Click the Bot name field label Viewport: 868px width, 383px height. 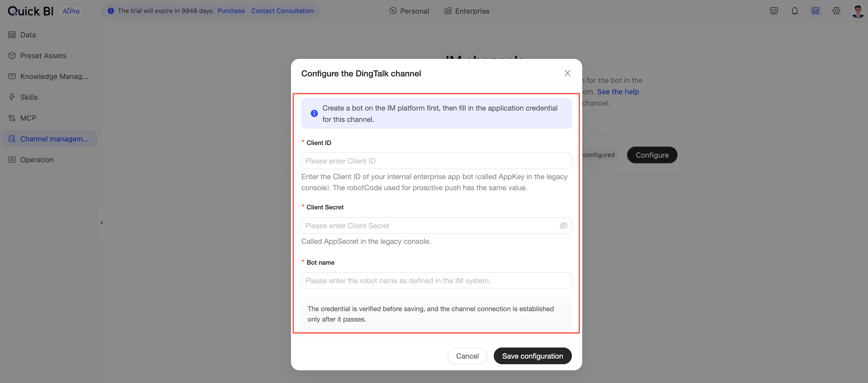coord(321,262)
